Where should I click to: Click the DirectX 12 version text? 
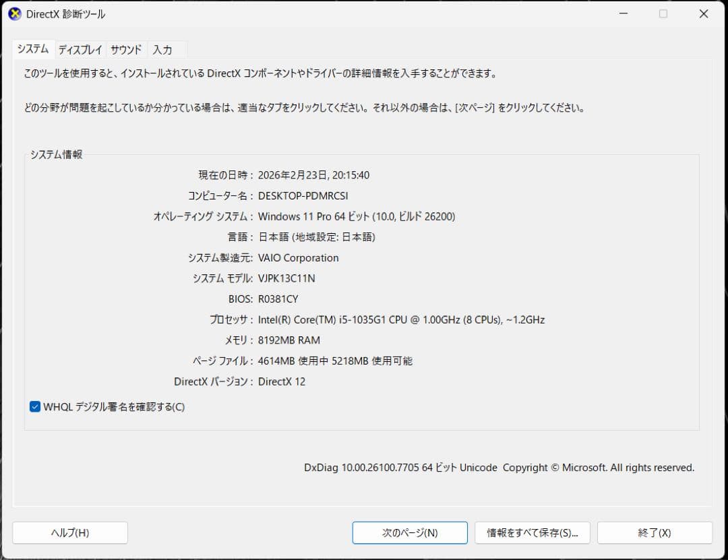coord(280,381)
